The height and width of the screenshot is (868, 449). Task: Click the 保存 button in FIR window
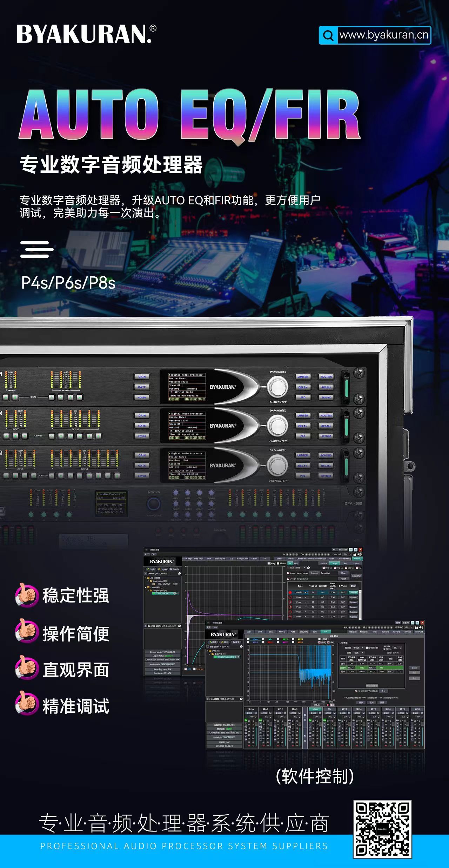click(361, 702)
